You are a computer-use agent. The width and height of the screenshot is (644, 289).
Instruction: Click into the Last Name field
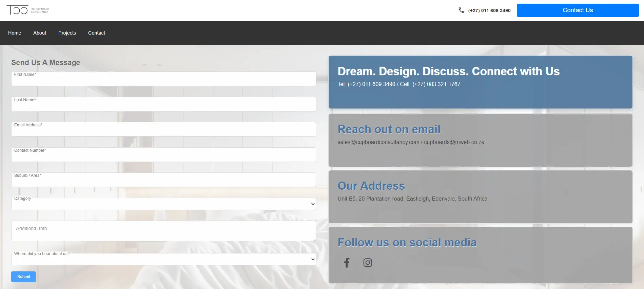click(163, 105)
